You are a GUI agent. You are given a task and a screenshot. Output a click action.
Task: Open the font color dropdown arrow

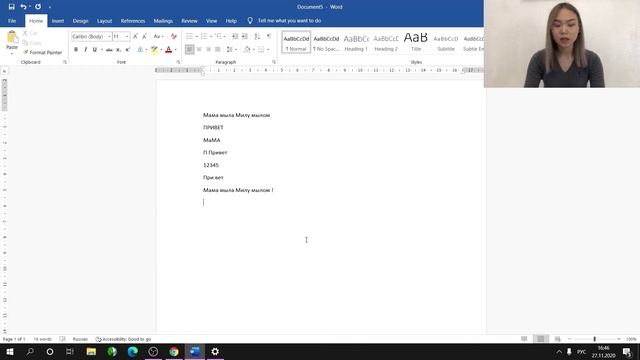[176, 50]
